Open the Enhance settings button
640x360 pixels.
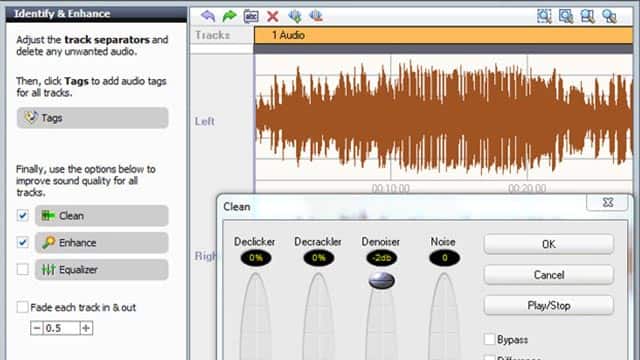click(102, 242)
